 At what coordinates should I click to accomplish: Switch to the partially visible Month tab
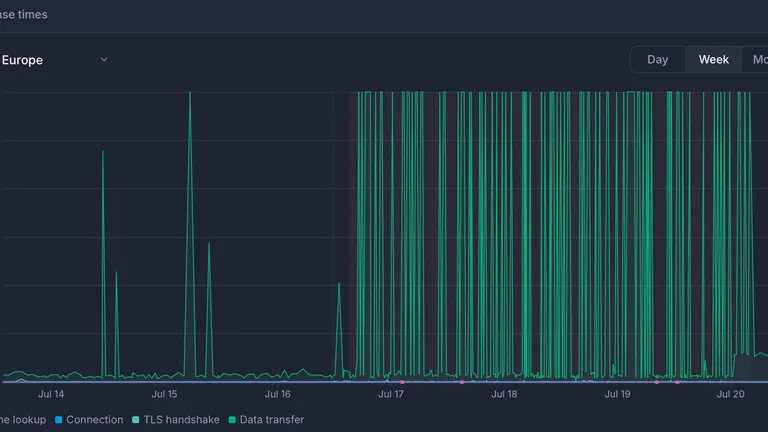point(756,60)
